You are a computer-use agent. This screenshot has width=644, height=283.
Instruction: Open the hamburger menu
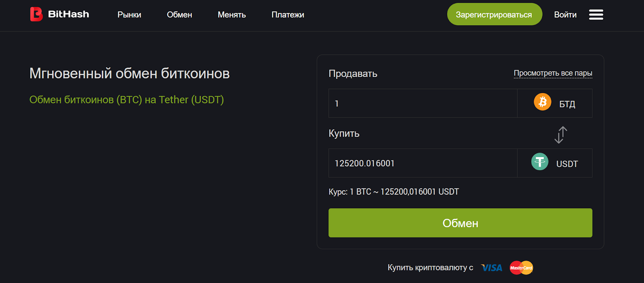point(596,15)
